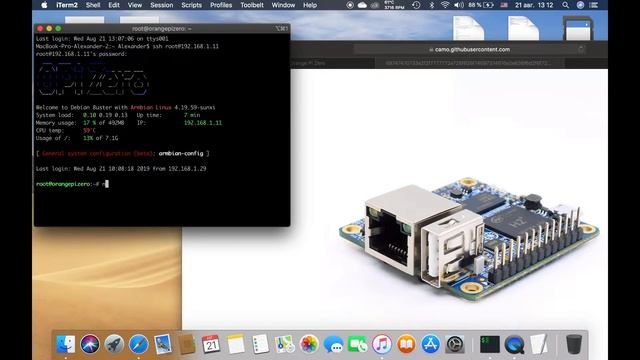
Task: Open TextEdit paper-and-pen icon in Dock
Action: pyautogui.click(x=539, y=344)
